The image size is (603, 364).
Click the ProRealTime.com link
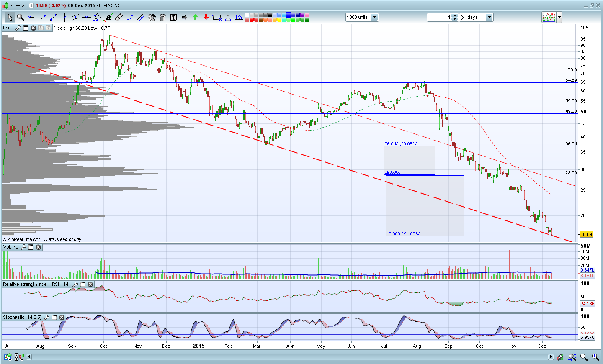[24, 239]
